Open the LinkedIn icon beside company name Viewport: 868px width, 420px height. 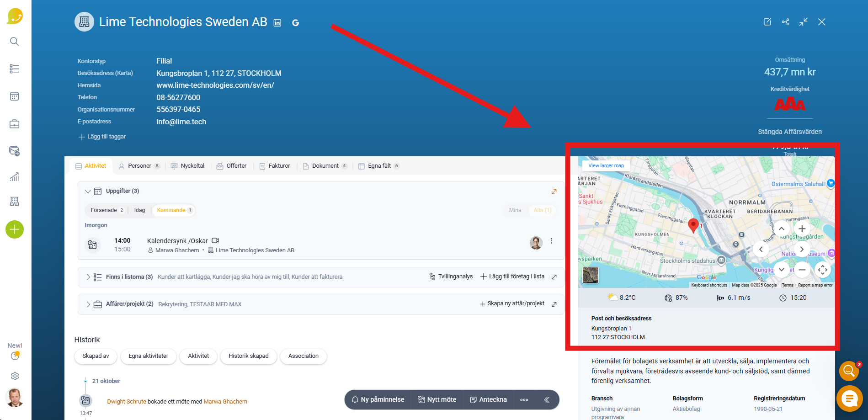click(x=277, y=23)
